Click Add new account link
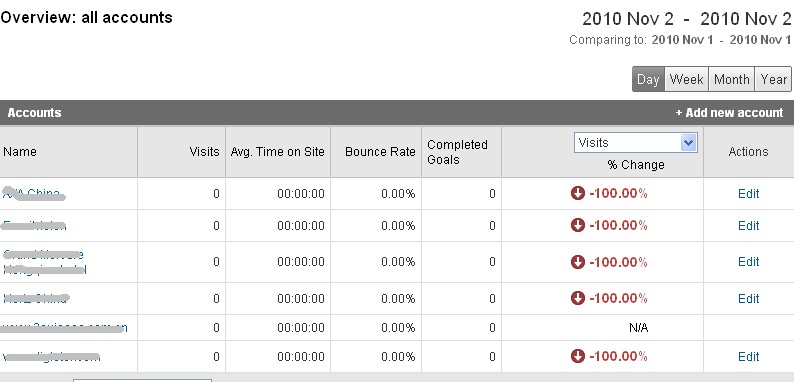This screenshot has height=382, width=794. (x=729, y=112)
